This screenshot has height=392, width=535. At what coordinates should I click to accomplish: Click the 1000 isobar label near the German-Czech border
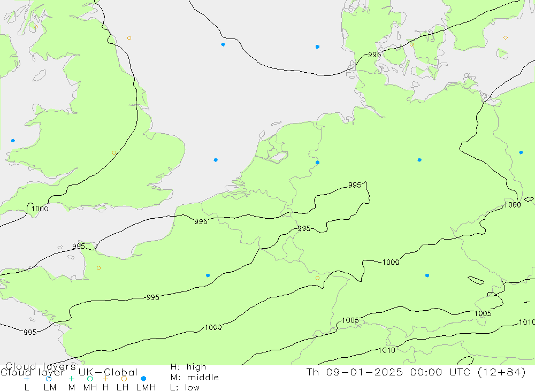(x=513, y=205)
